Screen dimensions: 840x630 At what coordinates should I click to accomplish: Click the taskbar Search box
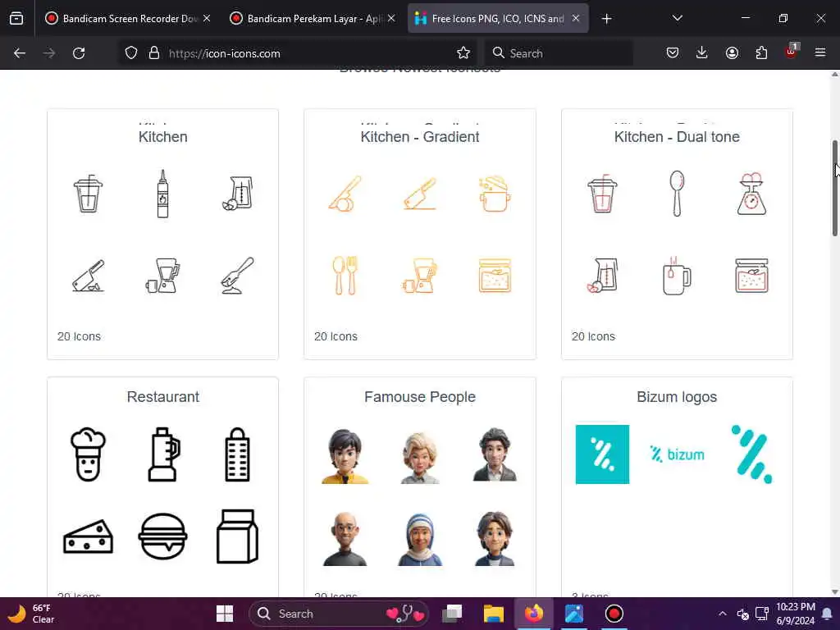(339, 614)
